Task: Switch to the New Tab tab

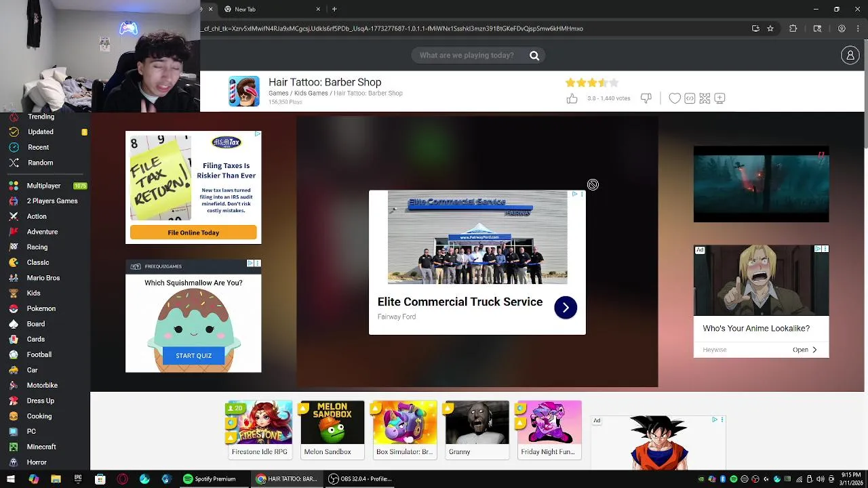Action: point(271,9)
